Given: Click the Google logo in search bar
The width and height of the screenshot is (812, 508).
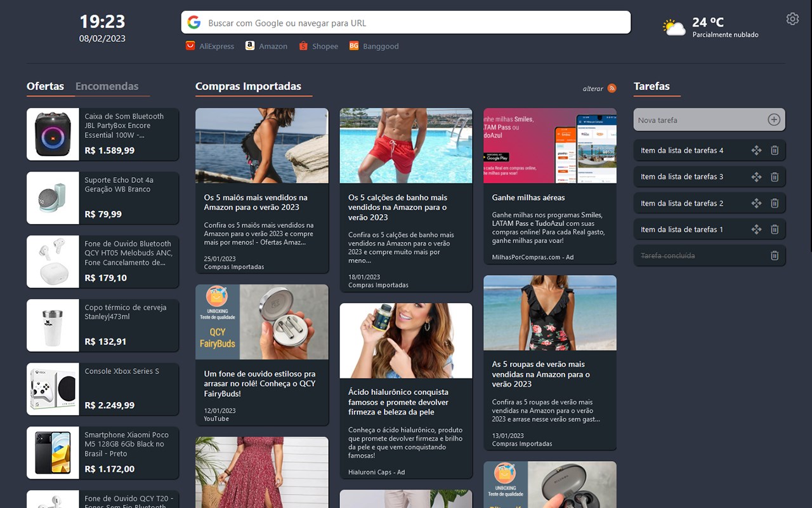Looking at the screenshot, I should [194, 23].
